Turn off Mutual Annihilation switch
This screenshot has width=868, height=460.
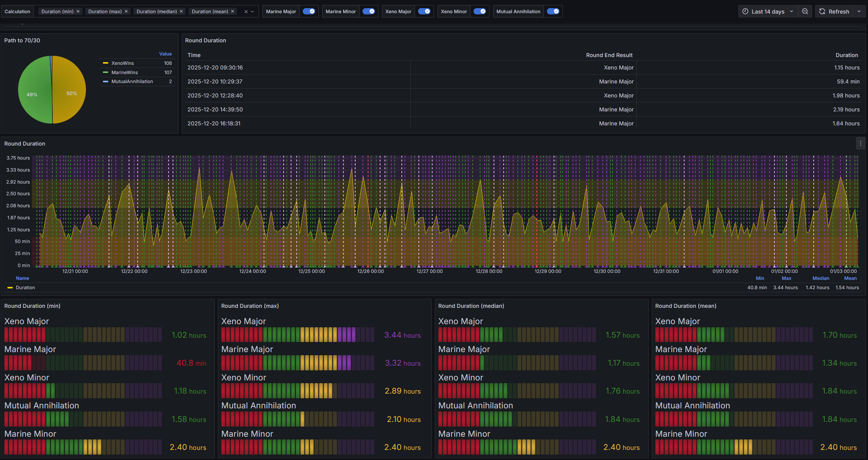point(553,12)
